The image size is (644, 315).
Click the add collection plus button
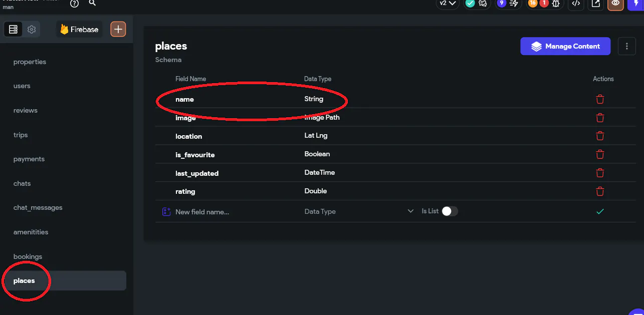(118, 30)
